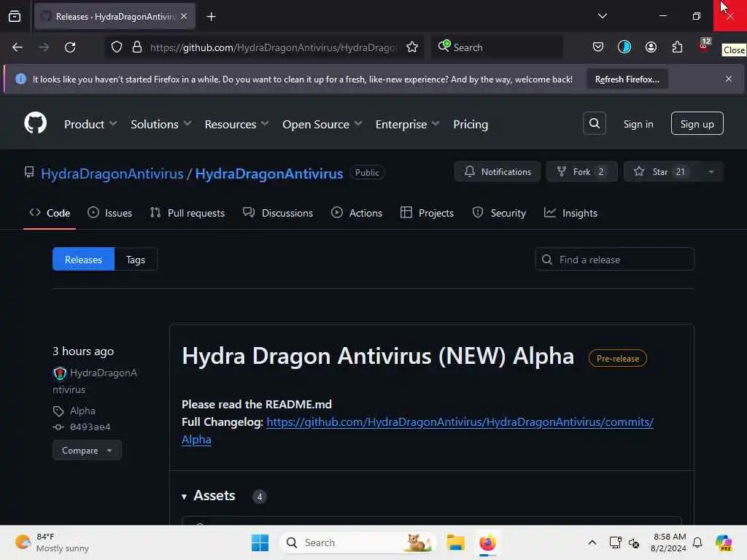View the Insights tab
This screenshot has height=560, width=747.
(570, 213)
